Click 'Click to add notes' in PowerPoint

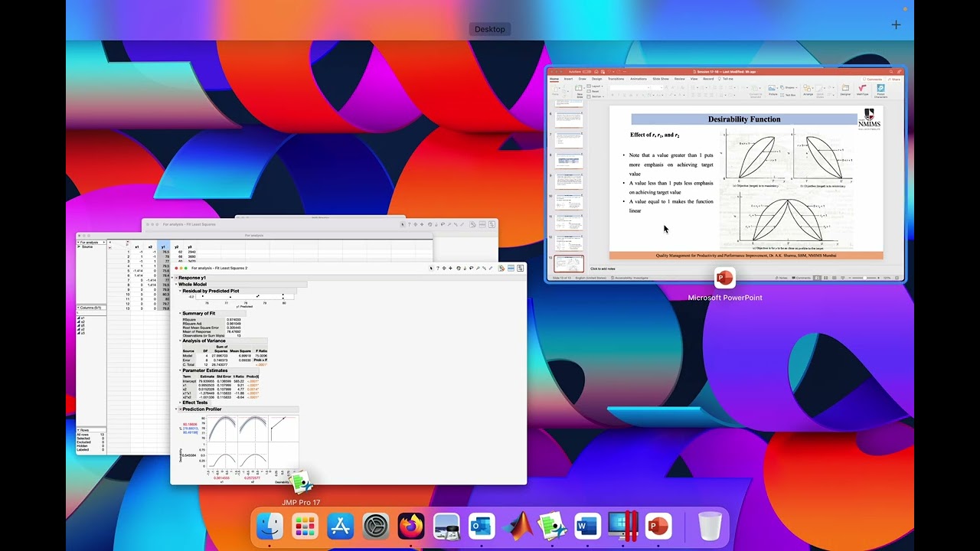click(x=603, y=269)
